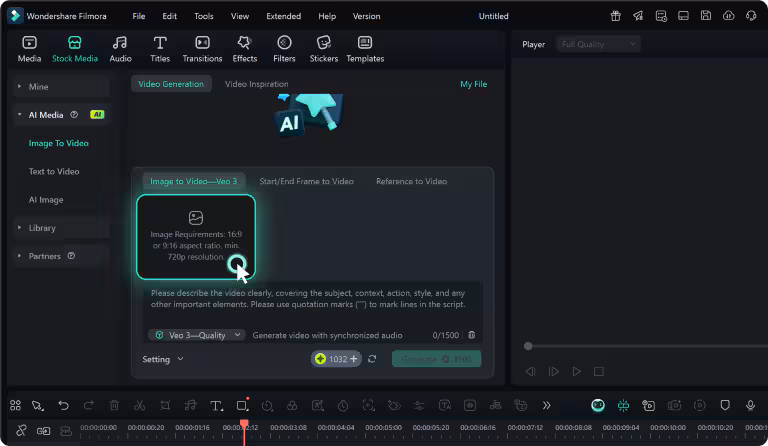This screenshot has height=446, width=768.
Task: Expand the Setting options
Action: click(163, 359)
